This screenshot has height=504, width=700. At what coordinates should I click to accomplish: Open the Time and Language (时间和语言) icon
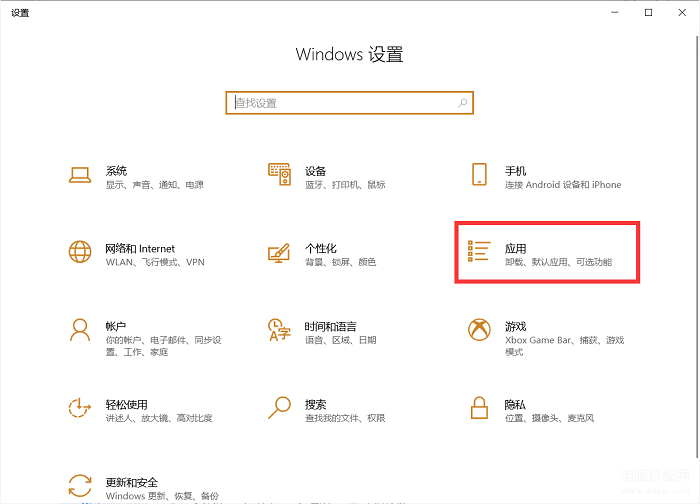279,330
